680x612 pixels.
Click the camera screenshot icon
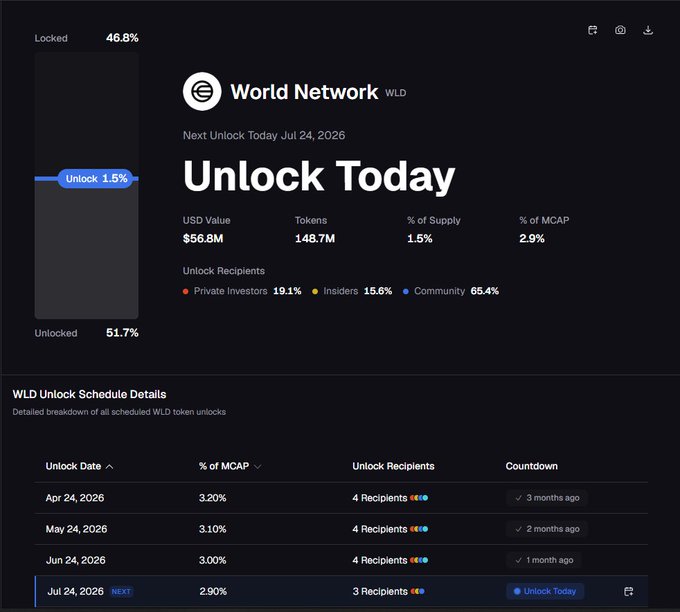coord(620,30)
